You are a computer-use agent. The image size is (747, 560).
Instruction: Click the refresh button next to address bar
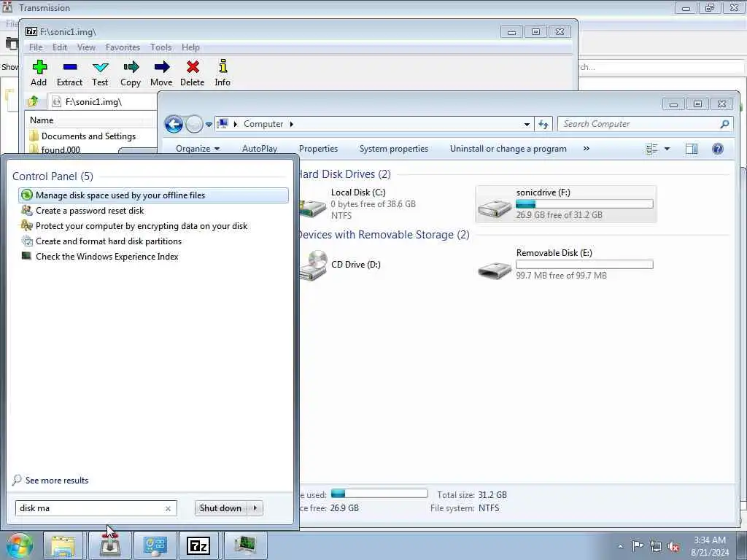coord(543,124)
